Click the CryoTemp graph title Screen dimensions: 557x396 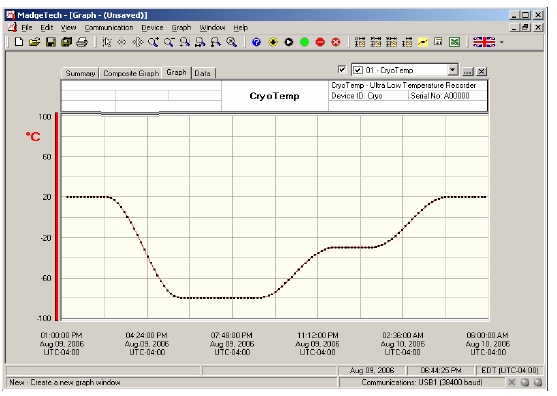(x=274, y=96)
